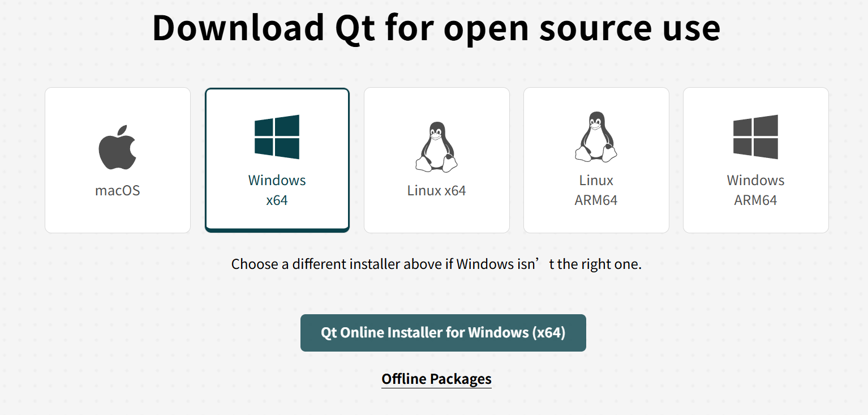868x415 pixels.
Task: Click 'ARM64' text in the Linux ARM64 card
Action: click(596, 200)
